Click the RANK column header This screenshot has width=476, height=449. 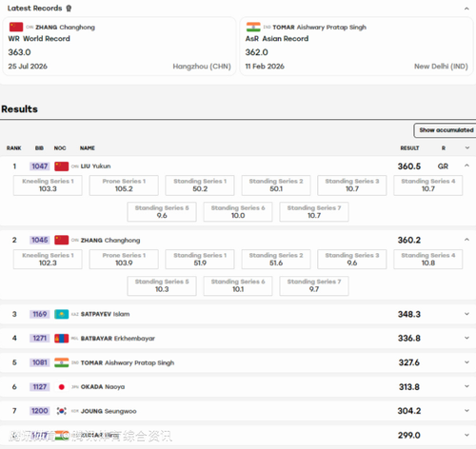[14, 148]
